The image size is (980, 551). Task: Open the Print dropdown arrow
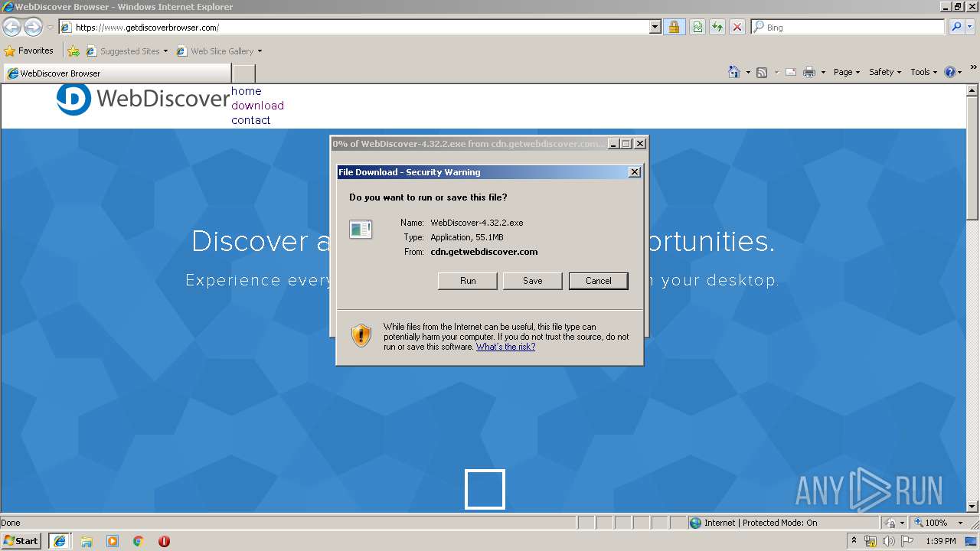coord(823,72)
